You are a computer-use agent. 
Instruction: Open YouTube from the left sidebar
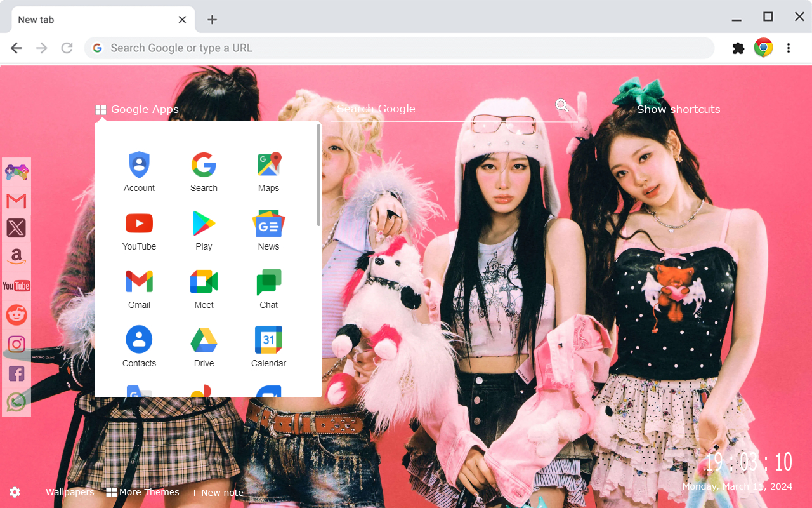[16, 286]
